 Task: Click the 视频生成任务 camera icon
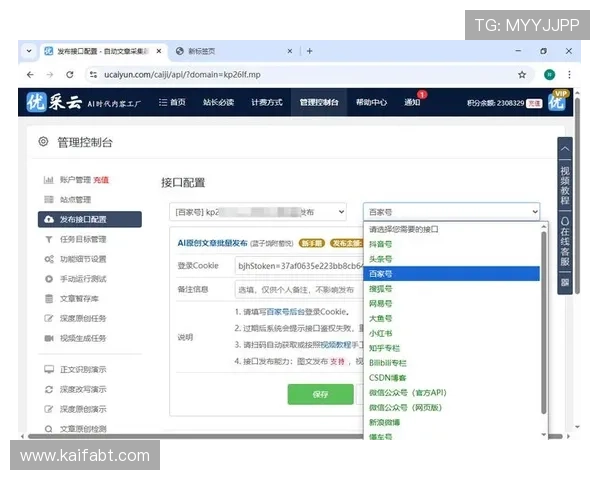tap(49, 338)
